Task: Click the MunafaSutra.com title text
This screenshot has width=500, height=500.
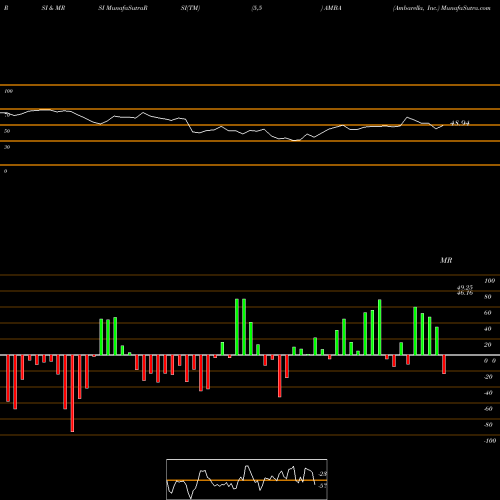Action: pyautogui.click(x=466, y=8)
